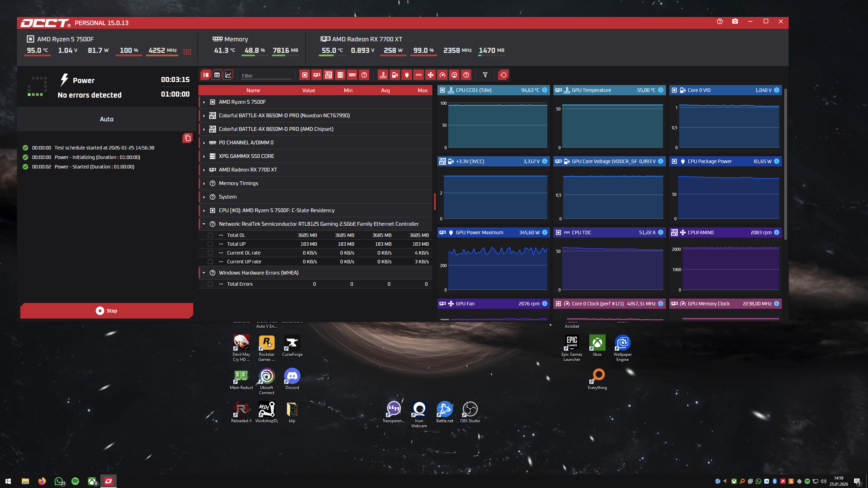
Task: Toggle the current sensor type filter
Action: [419, 75]
